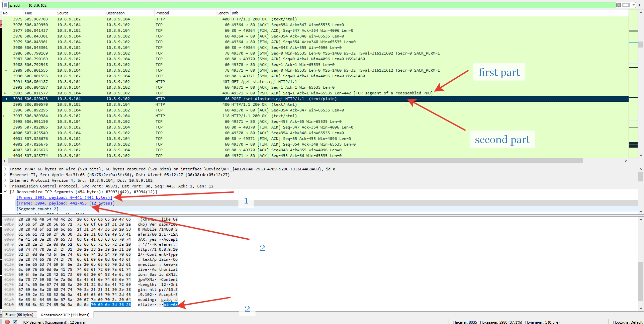
Task: Select packet 3986 SYN from port 49370
Action: point(315,53)
